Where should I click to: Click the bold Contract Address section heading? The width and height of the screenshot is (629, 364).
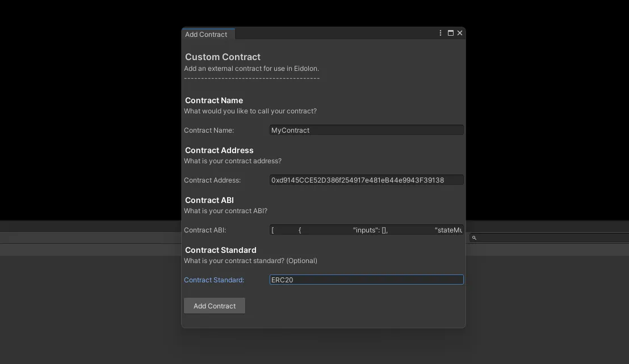coord(219,150)
